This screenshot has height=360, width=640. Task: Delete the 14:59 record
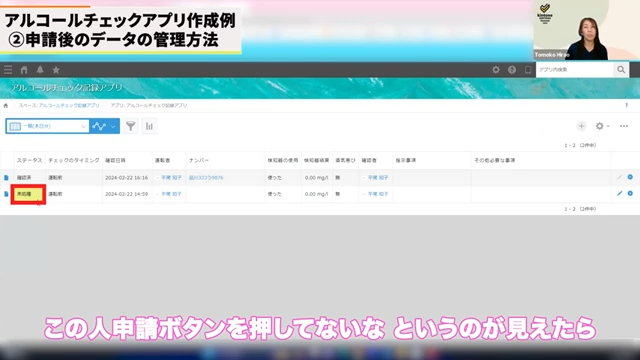tap(630, 193)
